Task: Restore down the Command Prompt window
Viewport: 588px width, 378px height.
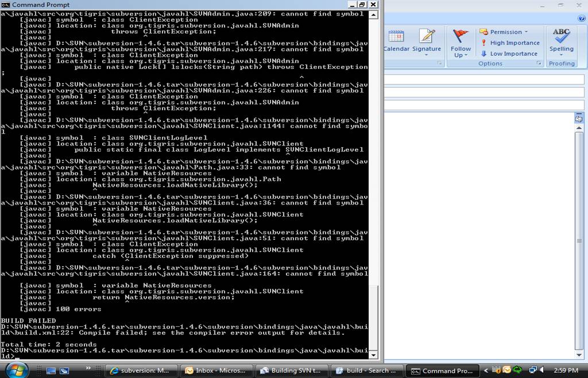Action: click(x=363, y=5)
